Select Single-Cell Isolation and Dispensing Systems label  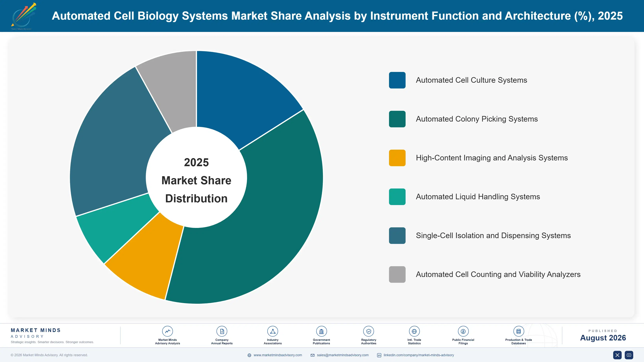[x=493, y=236]
